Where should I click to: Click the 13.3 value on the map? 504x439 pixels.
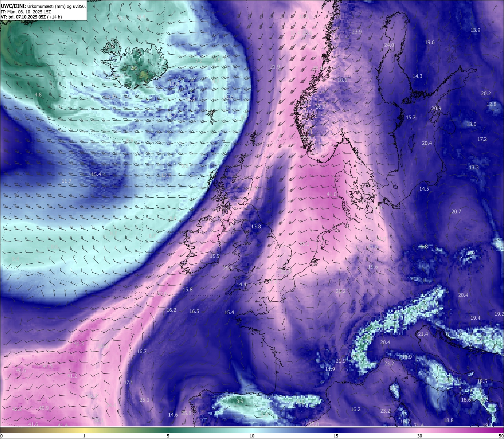[x=474, y=168]
